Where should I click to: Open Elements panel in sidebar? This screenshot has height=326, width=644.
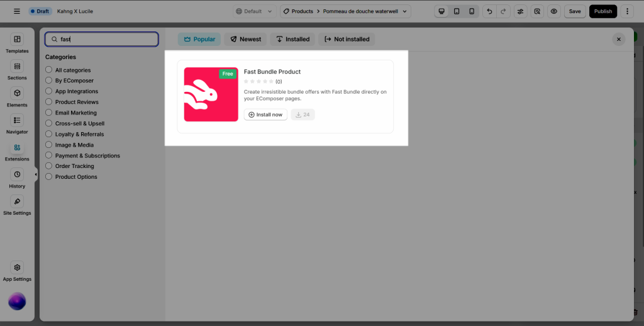(17, 98)
